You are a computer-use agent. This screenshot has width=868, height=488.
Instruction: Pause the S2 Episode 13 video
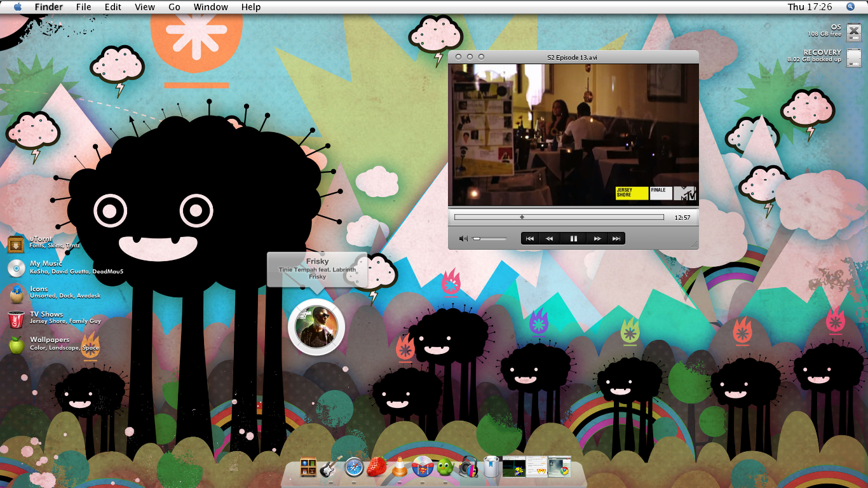573,239
